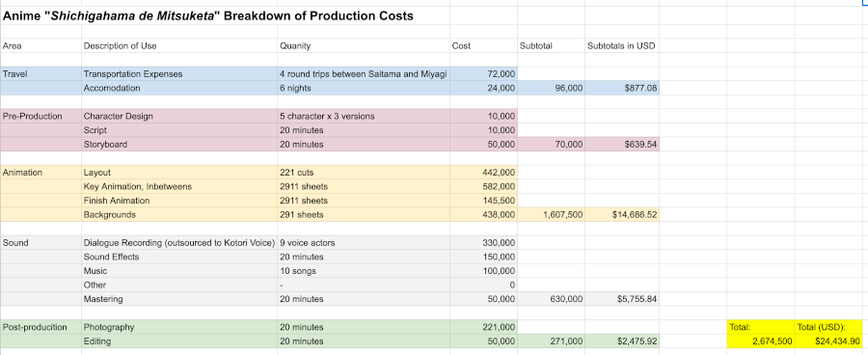
Task: Click the Dialogue Recording Kotori Voice cell
Action: coord(179,242)
